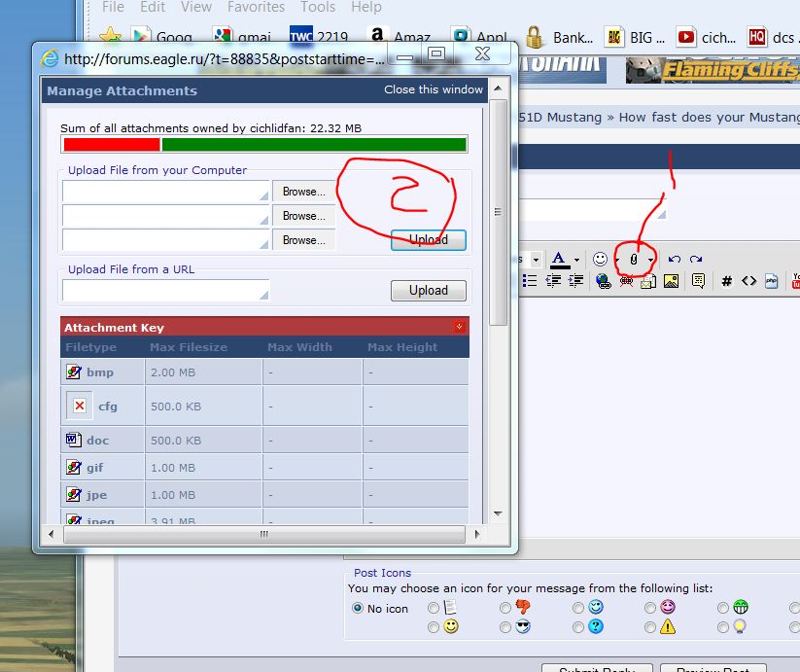
Task: Select the No icon radio button
Action: click(358, 608)
